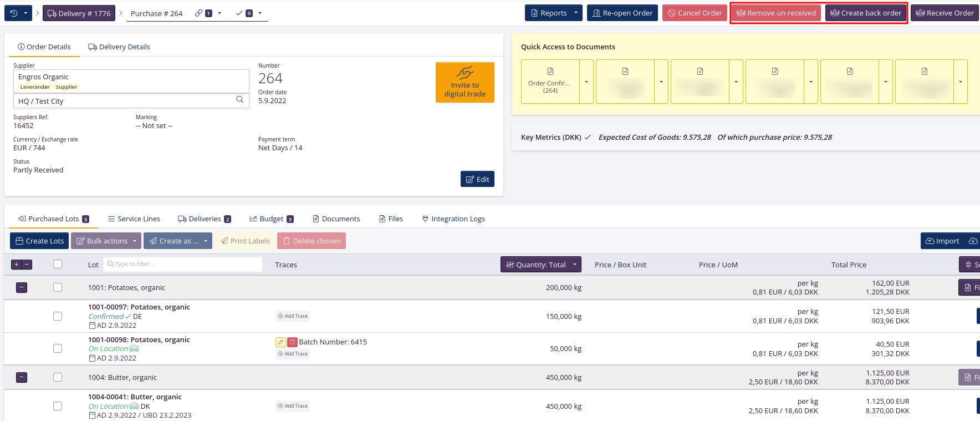Screen dimensions: 980x421
Task: Click the yellow edit trace icon for Batch Number 6415
Action: (x=280, y=342)
